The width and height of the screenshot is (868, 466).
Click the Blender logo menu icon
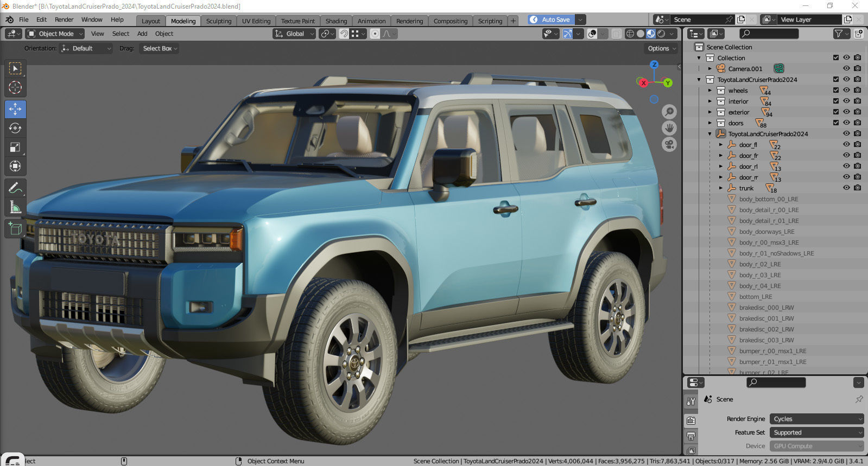click(x=9, y=20)
